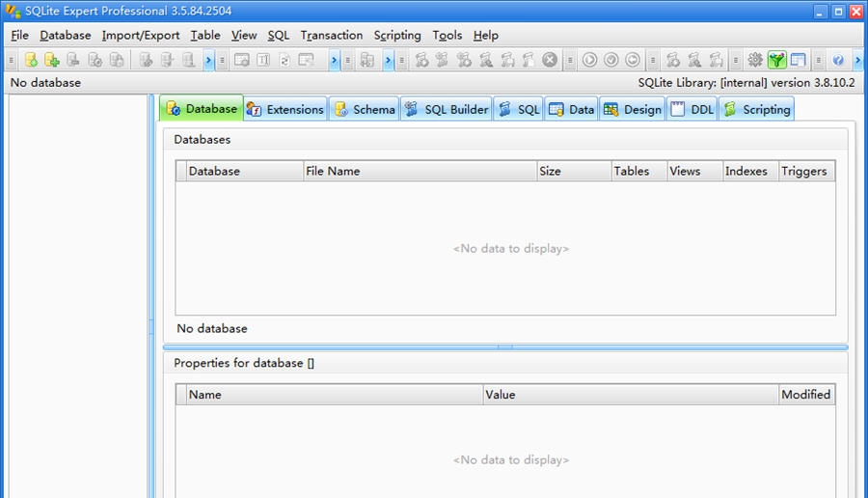Sort by File Name column header
868x498 pixels.
pos(420,171)
